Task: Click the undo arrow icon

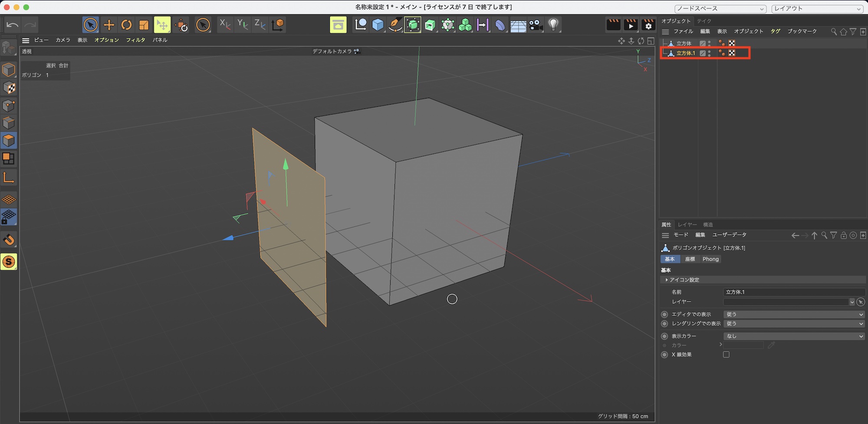Action: tap(13, 25)
